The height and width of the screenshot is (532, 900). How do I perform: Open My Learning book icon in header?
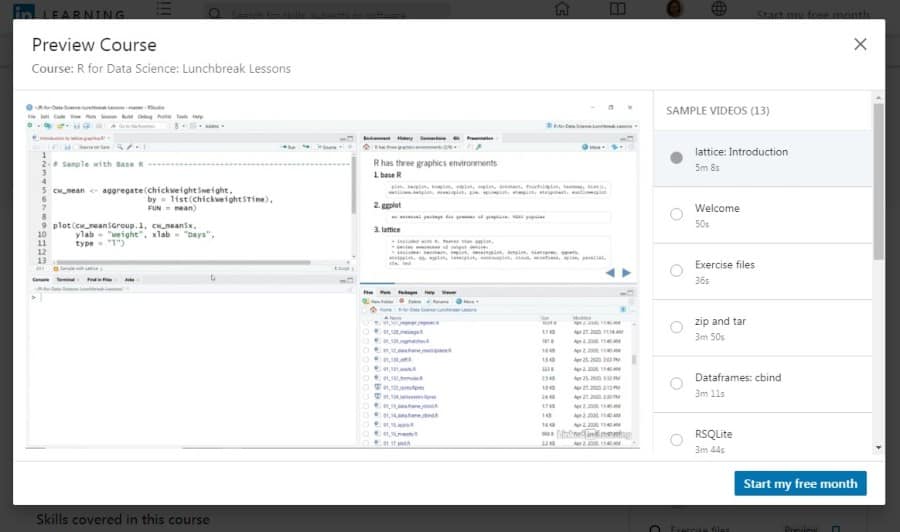pos(618,9)
